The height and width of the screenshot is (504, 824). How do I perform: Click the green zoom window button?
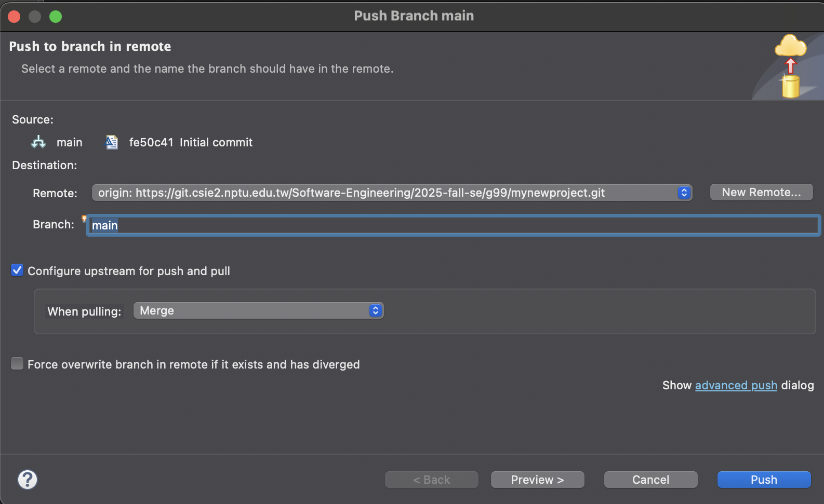pos(56,17)
